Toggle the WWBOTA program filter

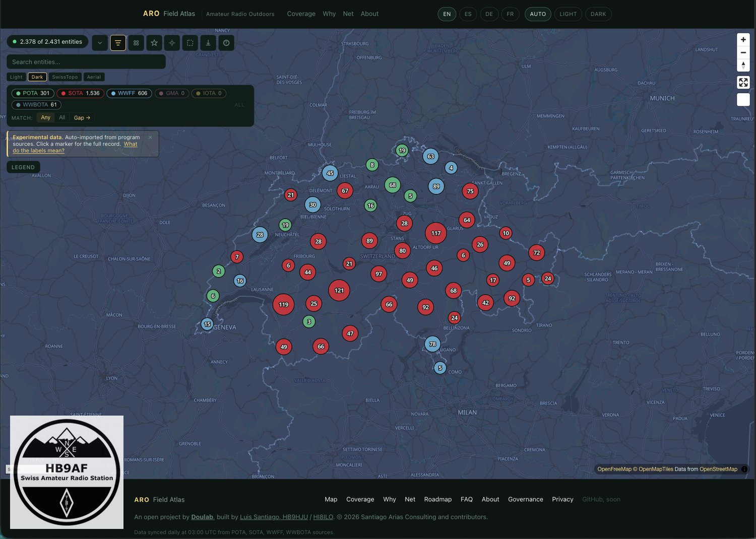point(36,105)
